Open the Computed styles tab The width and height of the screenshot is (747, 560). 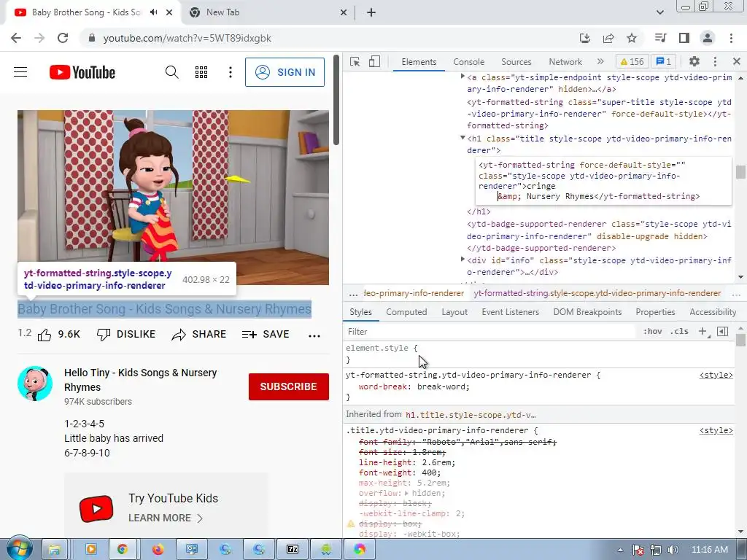pos(406,312)
